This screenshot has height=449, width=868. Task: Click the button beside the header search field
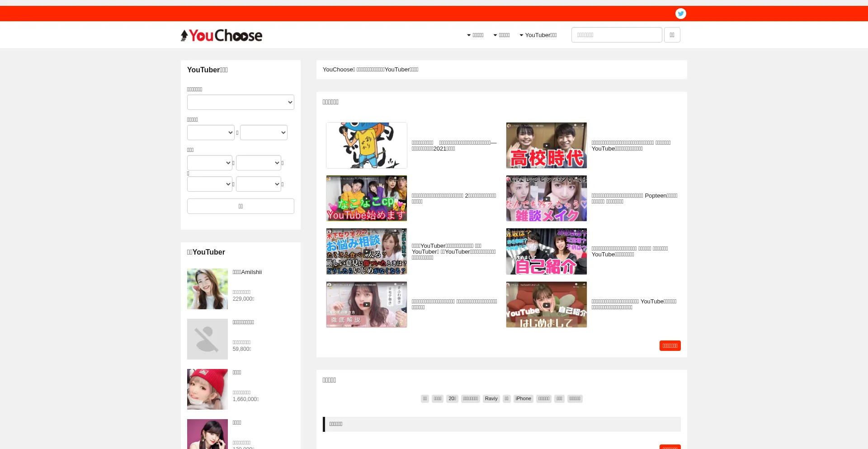pyautogui.click(x=672, y=35)
